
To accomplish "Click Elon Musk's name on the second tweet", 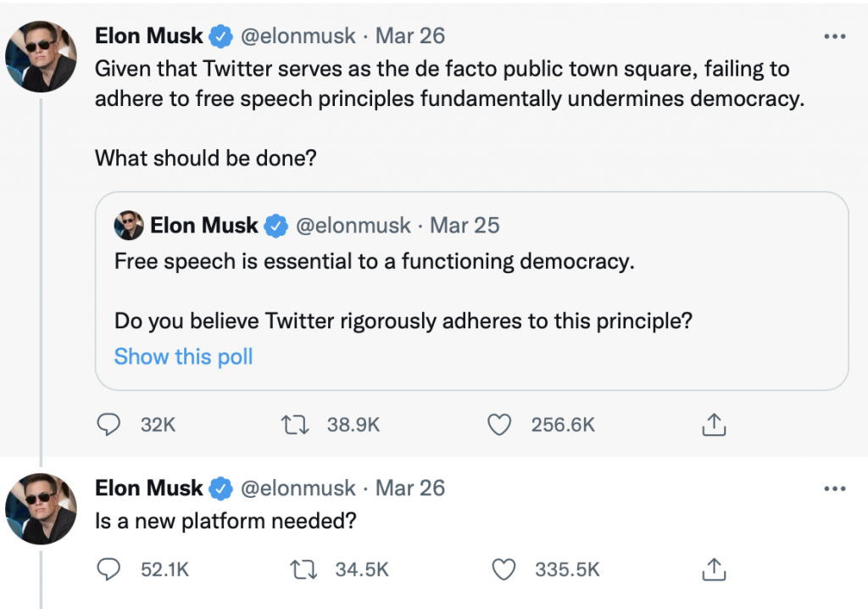I will [149, 489].
